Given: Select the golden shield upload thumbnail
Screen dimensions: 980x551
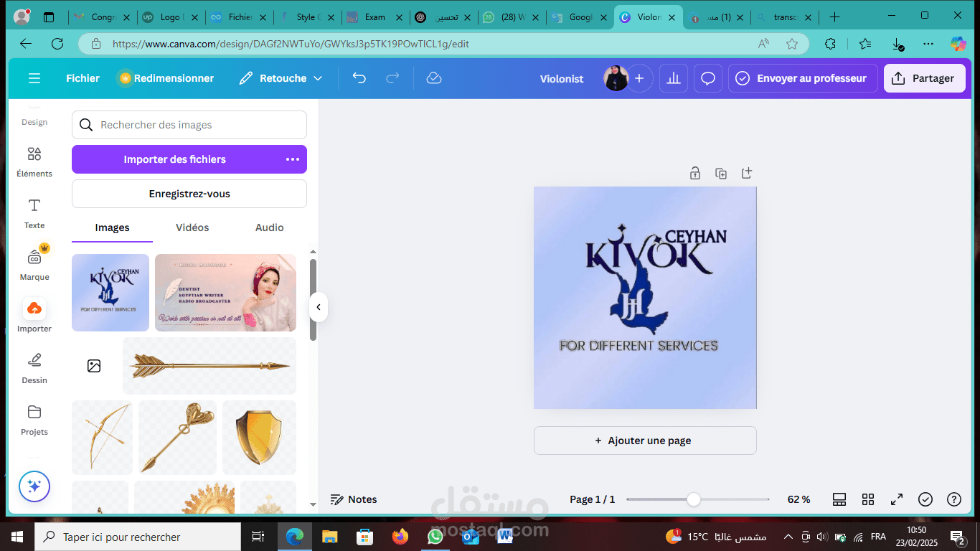Looking at the screenshot, I should [x=259, y=438].
